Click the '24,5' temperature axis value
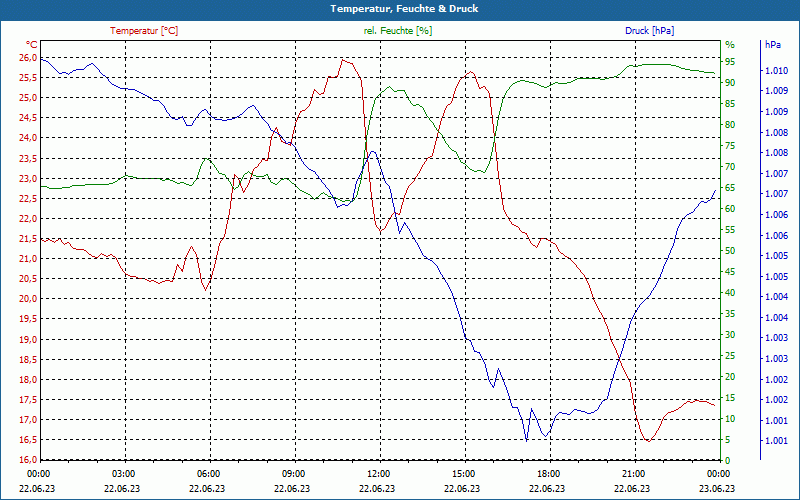 pos(28,118)
